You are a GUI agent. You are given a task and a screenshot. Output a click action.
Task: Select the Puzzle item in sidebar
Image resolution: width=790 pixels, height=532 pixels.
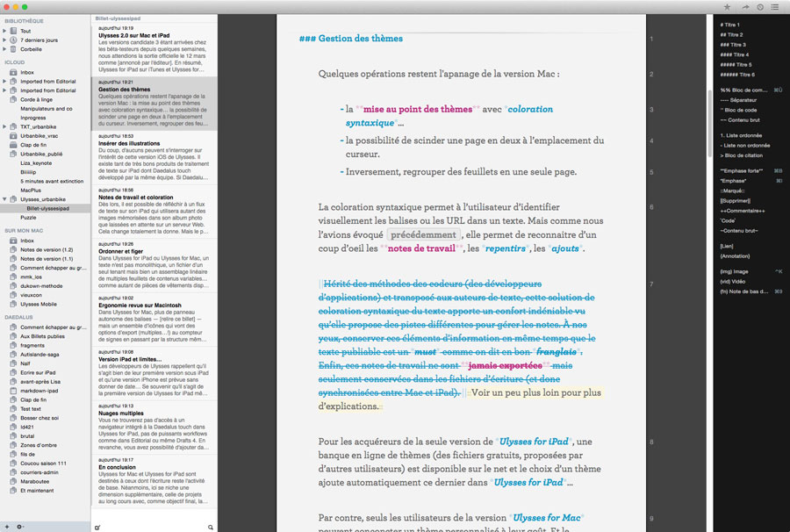tap(28, 218)
